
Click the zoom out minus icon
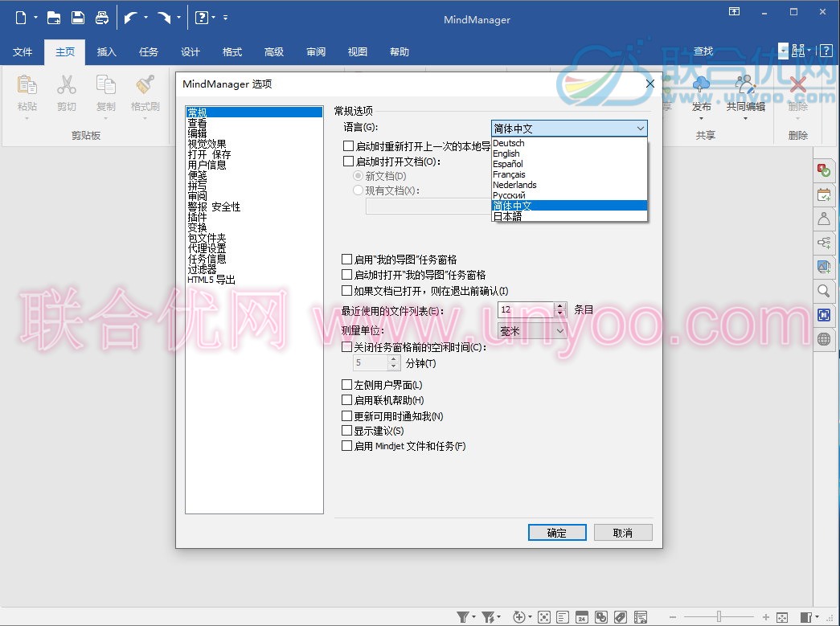673,617
